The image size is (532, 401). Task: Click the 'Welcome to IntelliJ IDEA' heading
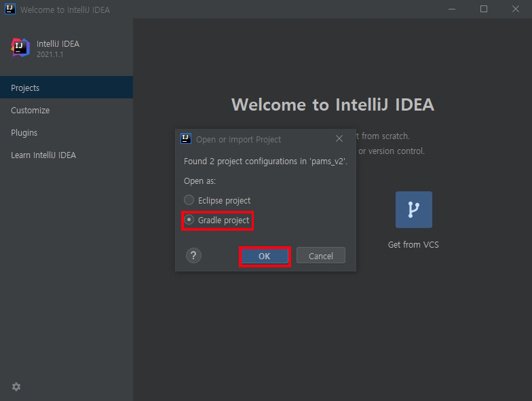332,104
